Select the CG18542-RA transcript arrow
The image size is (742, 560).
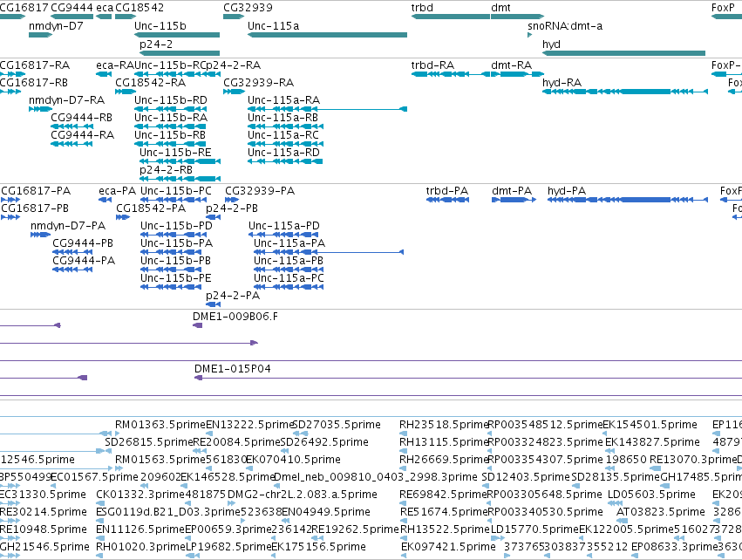[126, 92]
